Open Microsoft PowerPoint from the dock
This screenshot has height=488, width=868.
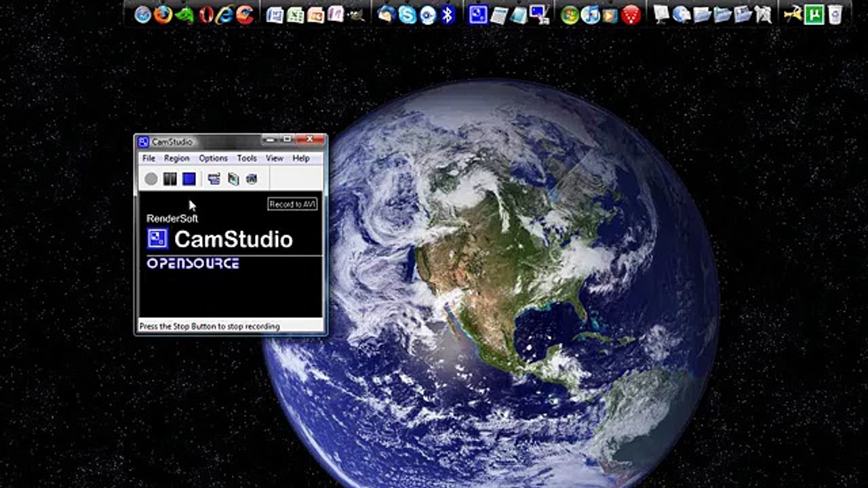[315, 14]
